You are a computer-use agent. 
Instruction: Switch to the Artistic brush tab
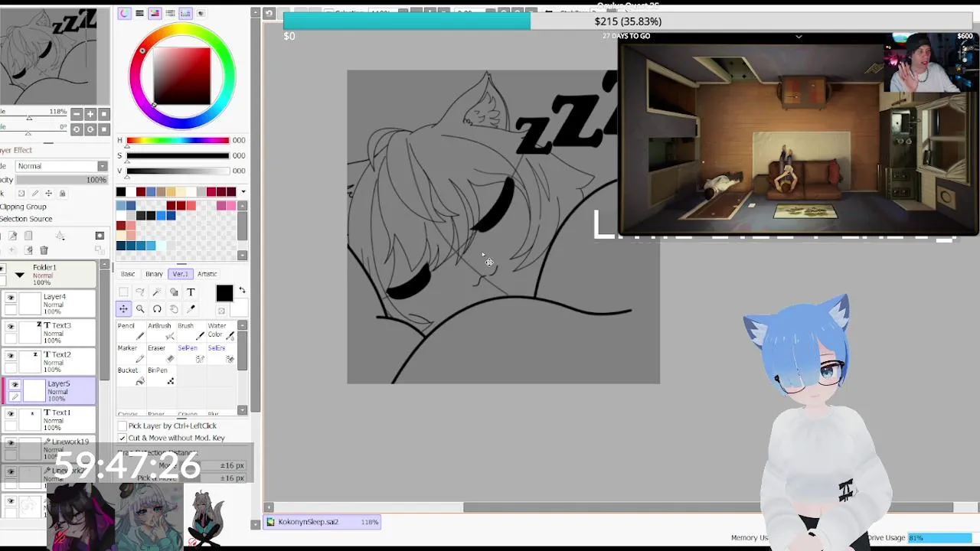point(207,274)
